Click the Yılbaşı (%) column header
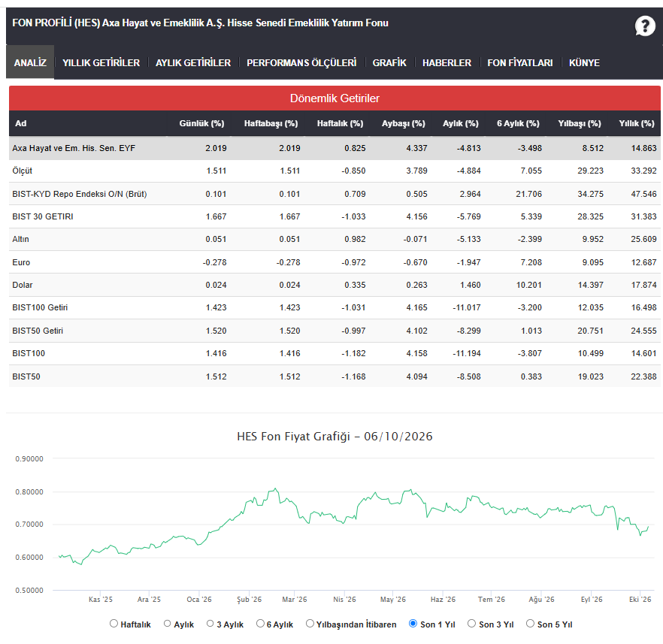 point(580,123)
